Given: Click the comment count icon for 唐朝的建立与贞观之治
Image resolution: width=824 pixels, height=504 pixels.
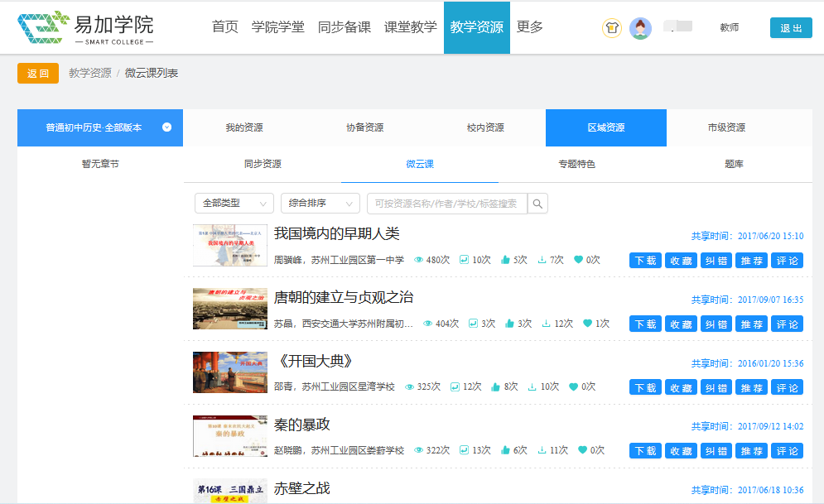Looking at the screenshot, I should tap(474, 324).
